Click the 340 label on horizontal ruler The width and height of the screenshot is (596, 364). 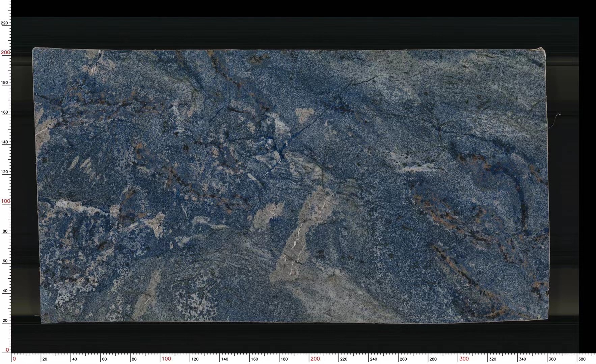[x=522, y=359]
